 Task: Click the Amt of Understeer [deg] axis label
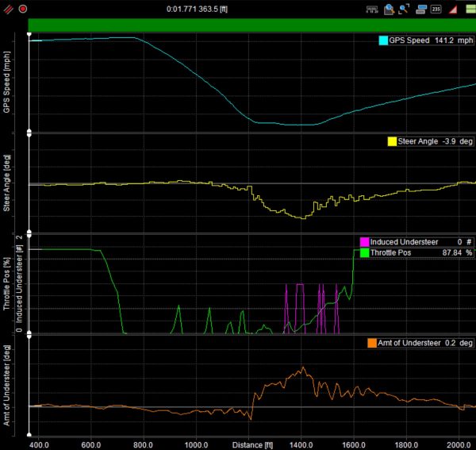coord(6,386)
